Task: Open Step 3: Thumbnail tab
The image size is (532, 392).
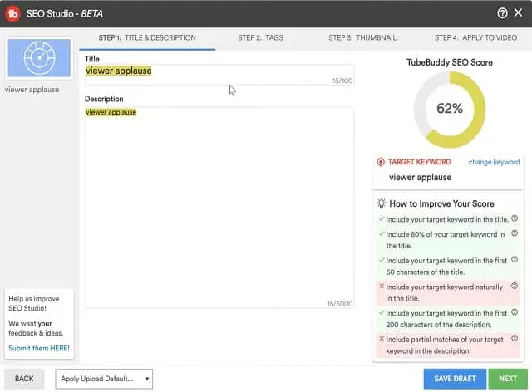Action: [362, 37]
